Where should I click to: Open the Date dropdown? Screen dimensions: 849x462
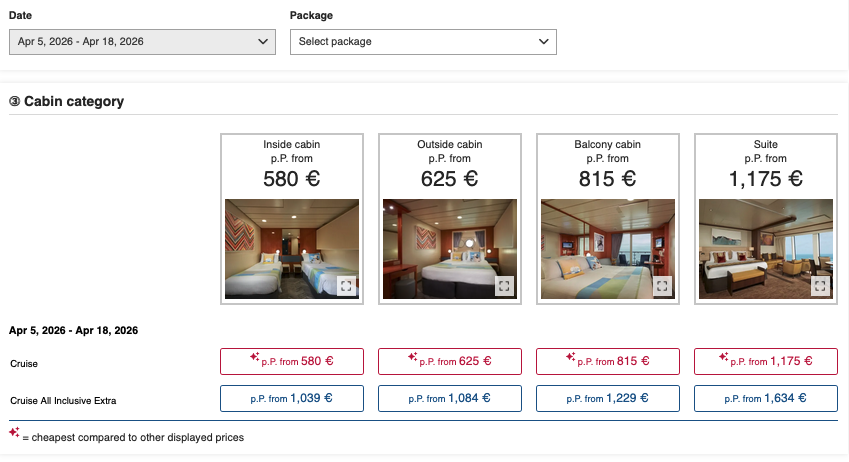coord(142,41)
